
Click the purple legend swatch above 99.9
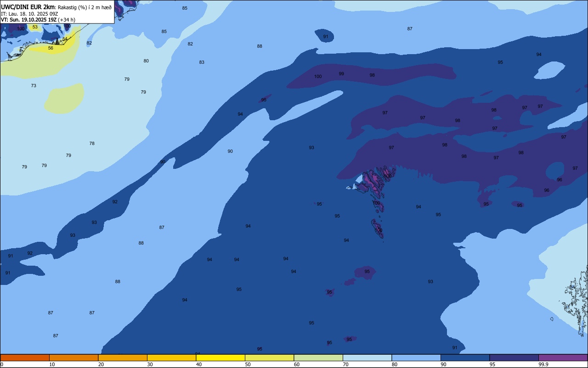563,357
